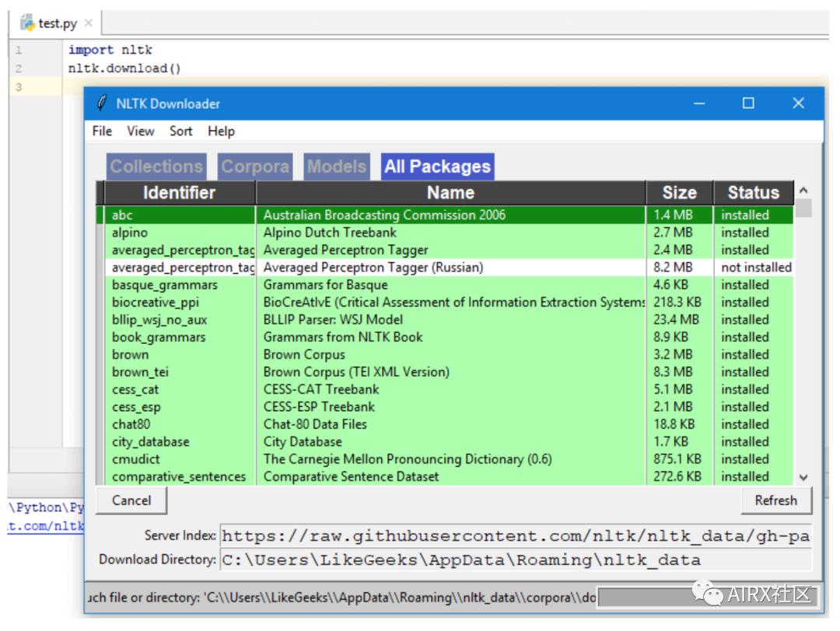This screenshot has width=840, height=631.
Task: Click the NLTK Downloader feather icon
Action: 101,103
